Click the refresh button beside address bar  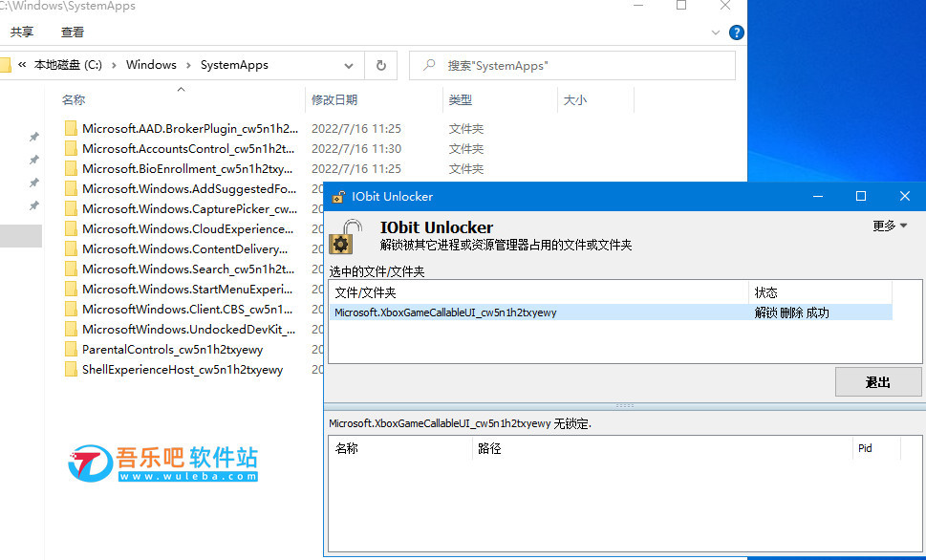[x=381, y=65]
